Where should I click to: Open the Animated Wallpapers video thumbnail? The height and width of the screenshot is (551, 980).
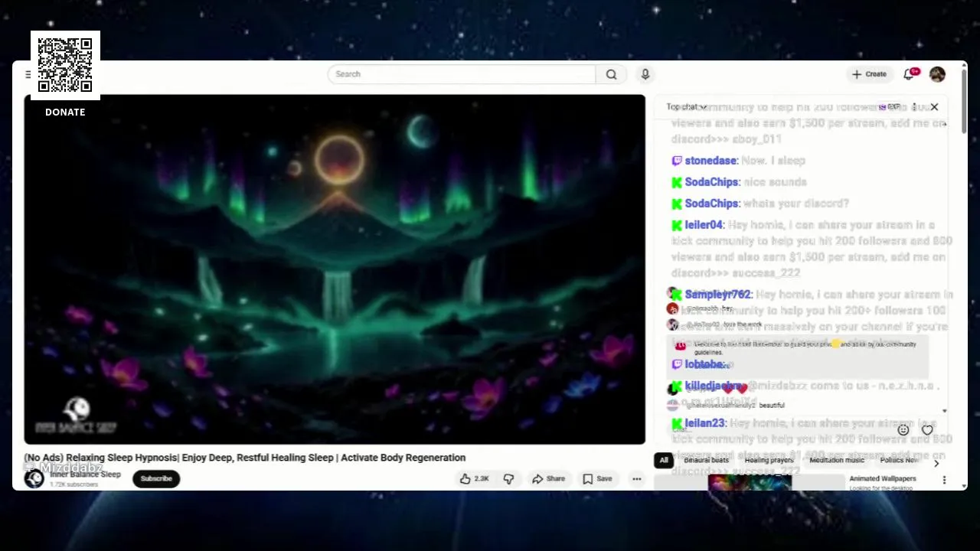(x=750, y=482)
